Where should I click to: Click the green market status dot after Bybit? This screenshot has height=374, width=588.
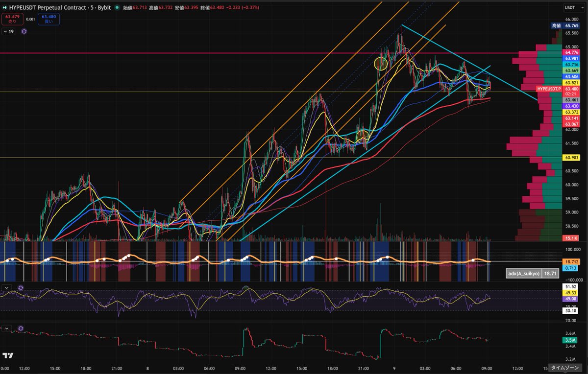(x=117, y=8)
